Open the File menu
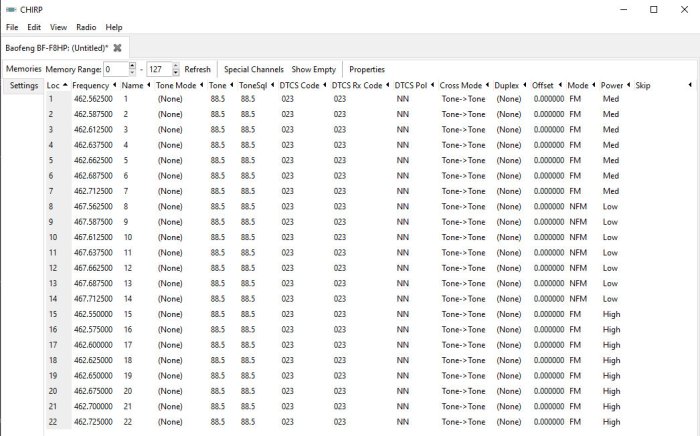Image resolution: width=700 pixels, height=436 pixels. [12, 27]
